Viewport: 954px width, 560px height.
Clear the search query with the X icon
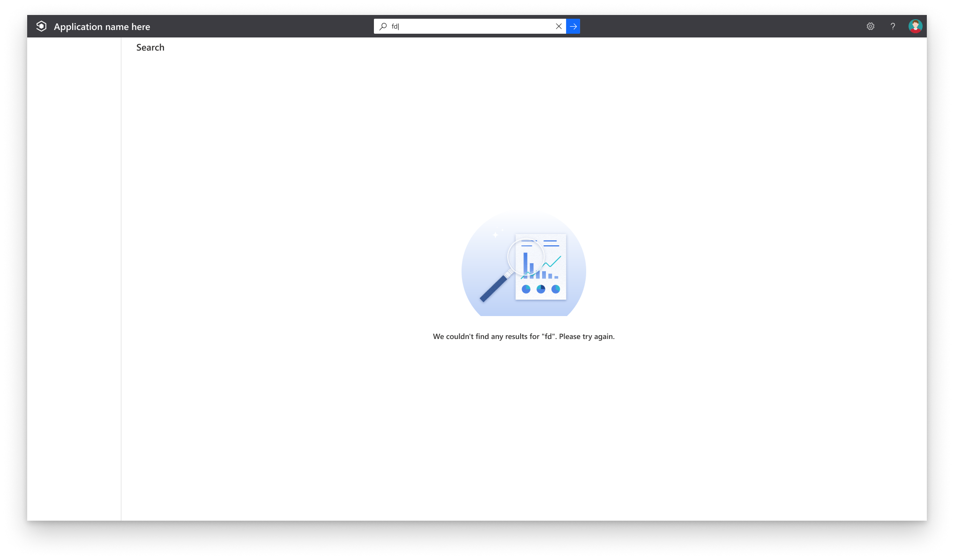559,26
